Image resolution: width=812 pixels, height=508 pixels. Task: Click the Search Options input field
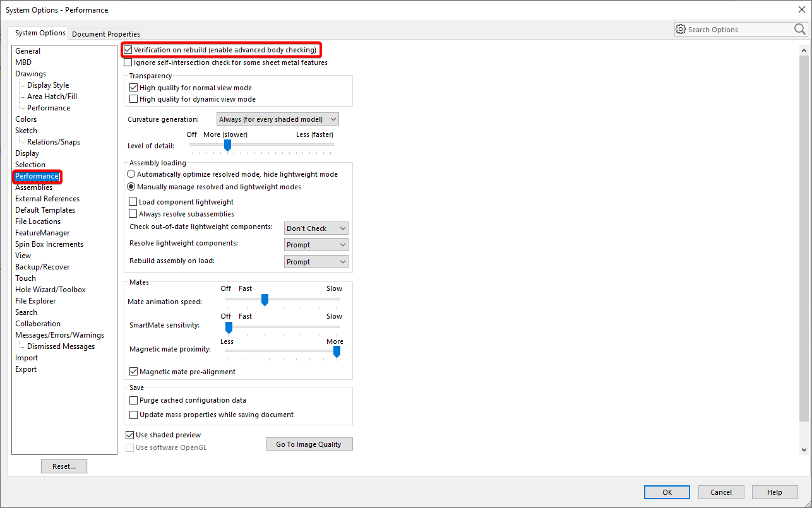coord(739,30)
